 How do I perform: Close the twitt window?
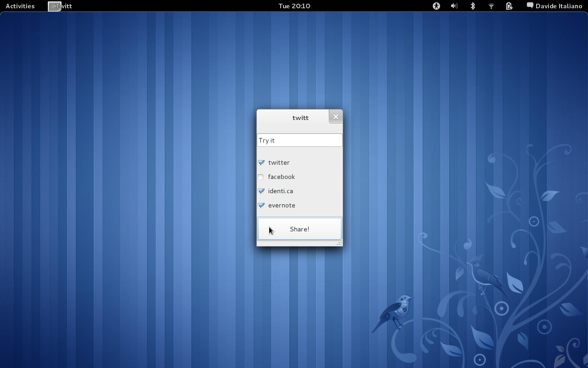(336, 117)
